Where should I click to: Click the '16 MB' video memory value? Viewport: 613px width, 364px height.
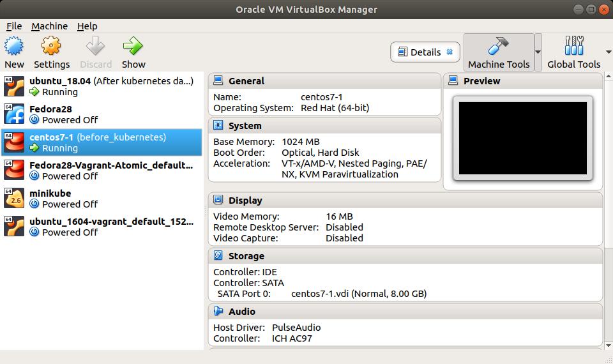tap(339, 216)
